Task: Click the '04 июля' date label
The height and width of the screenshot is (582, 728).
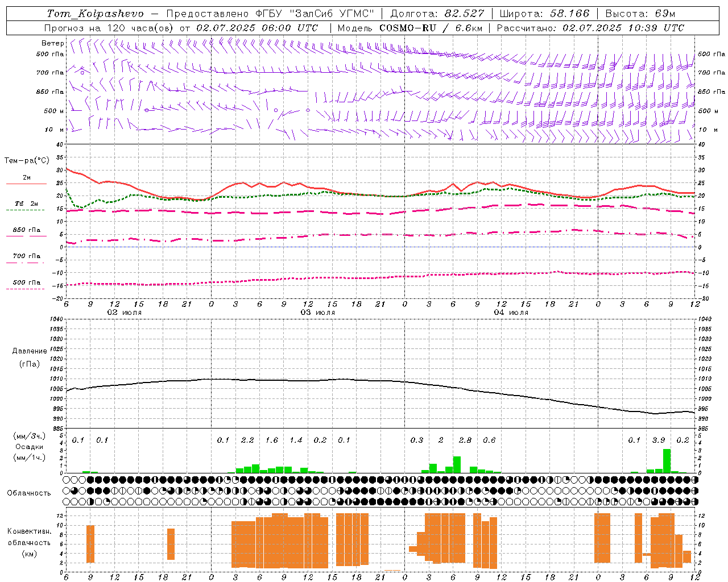Action: pos(511,313)
